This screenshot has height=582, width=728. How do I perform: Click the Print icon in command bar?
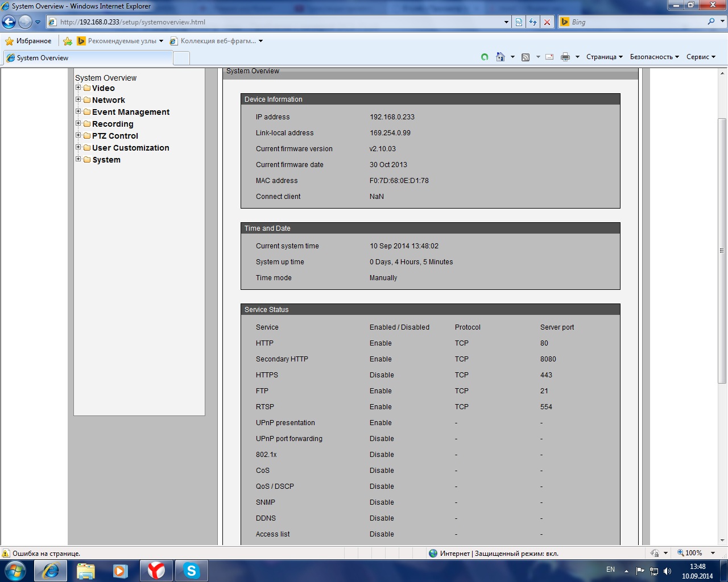pyautogui.click(x=565, y=57)
